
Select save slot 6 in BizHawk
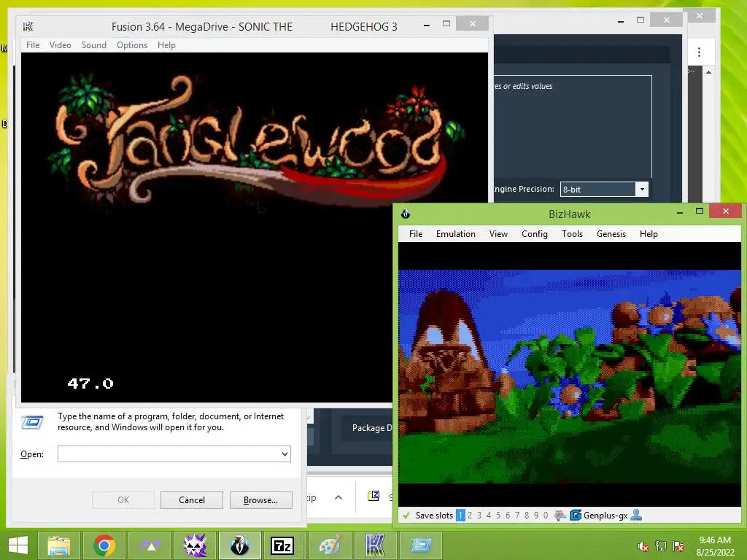point(508,516)
